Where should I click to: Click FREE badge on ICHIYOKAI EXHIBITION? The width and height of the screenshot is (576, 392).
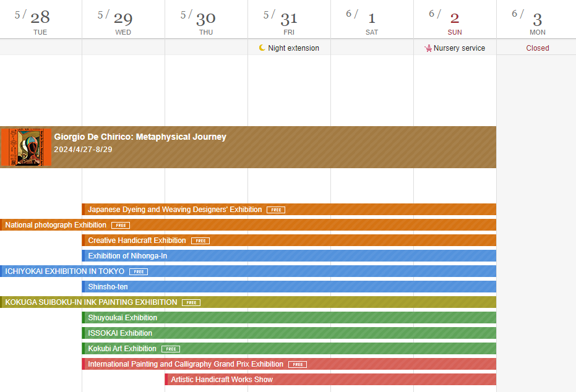click(x=139, y=271)
